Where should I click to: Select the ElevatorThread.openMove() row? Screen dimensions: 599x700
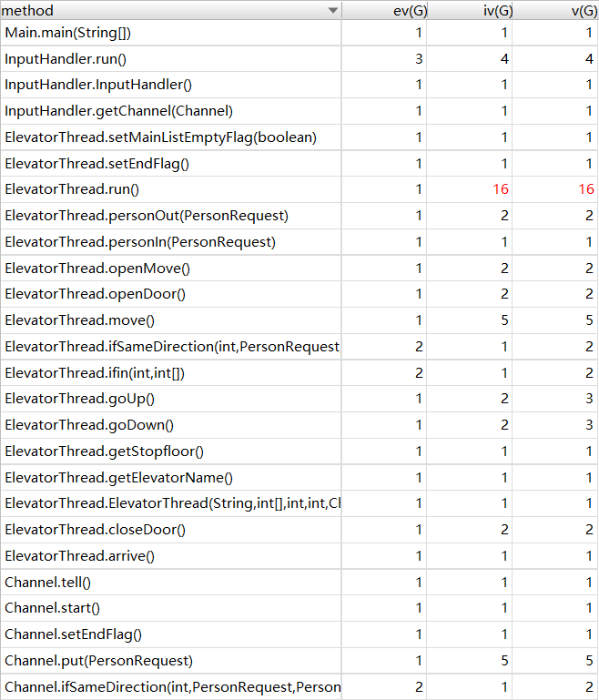coord(299,268)
